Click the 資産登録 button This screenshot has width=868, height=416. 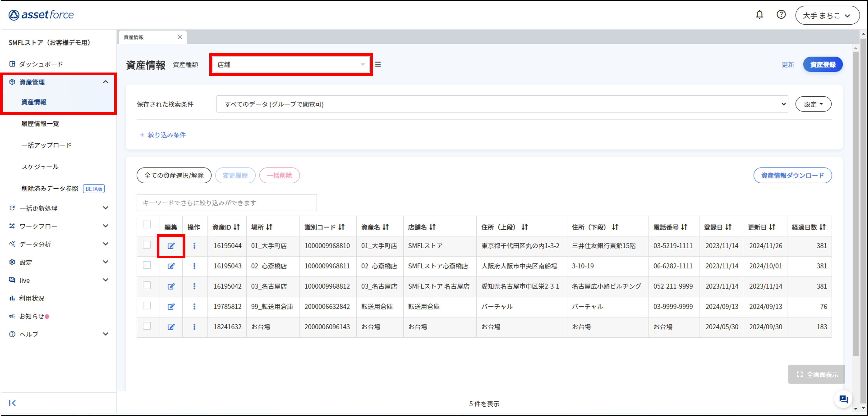tap(823, 65)
